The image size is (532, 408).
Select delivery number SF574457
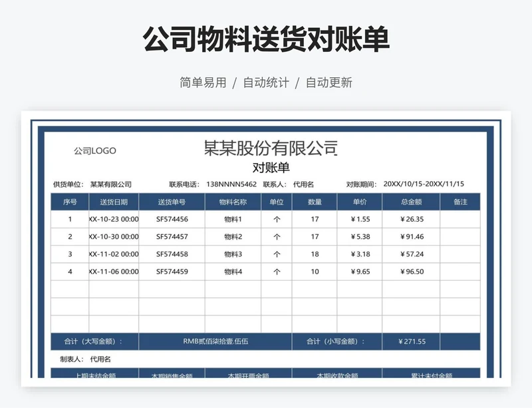[x=172, y=237]
